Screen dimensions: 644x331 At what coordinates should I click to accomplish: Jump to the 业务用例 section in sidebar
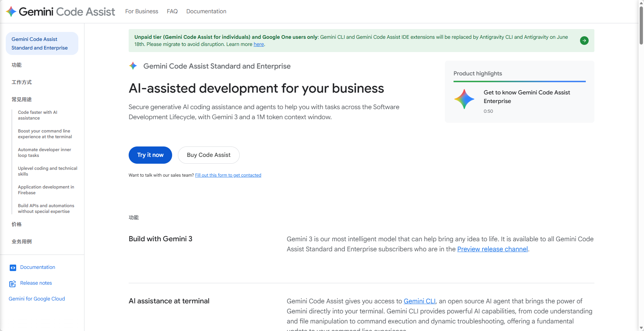[22, 242]
